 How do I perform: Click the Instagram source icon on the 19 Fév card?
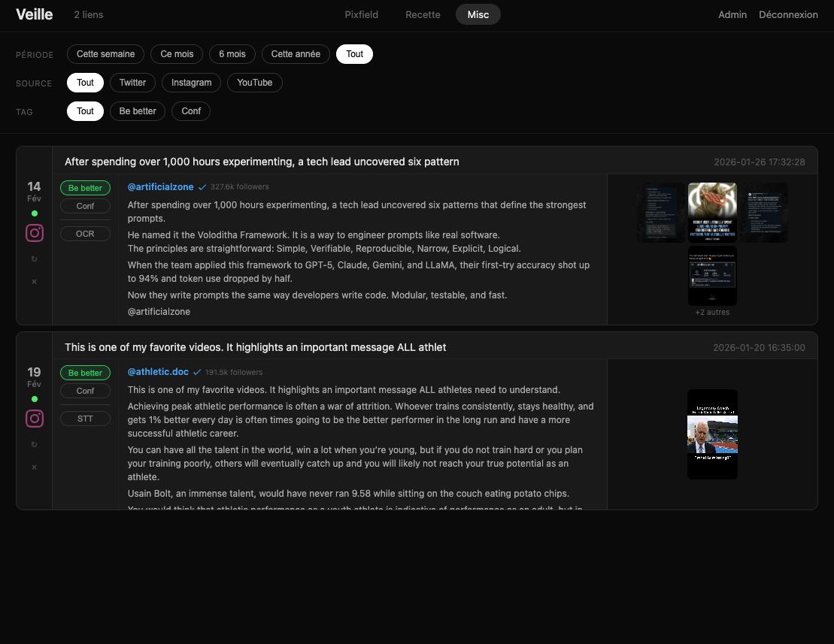click(x=34, y=419)
